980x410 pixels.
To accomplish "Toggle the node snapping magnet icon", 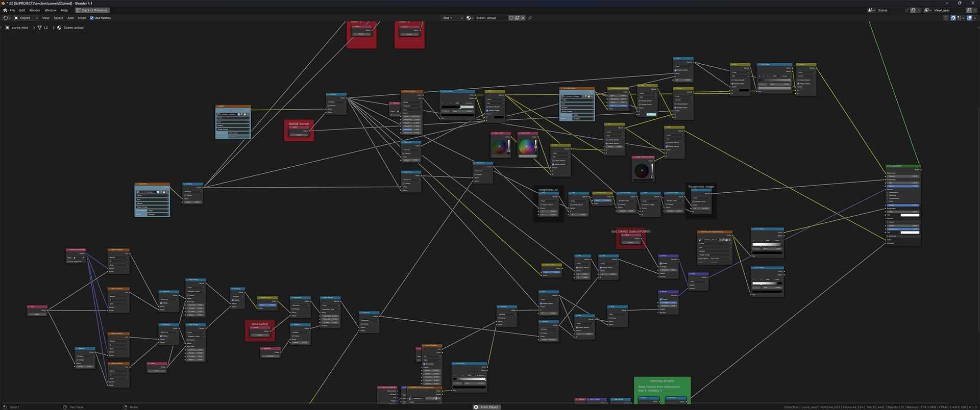I will click(x=953, y=18).
